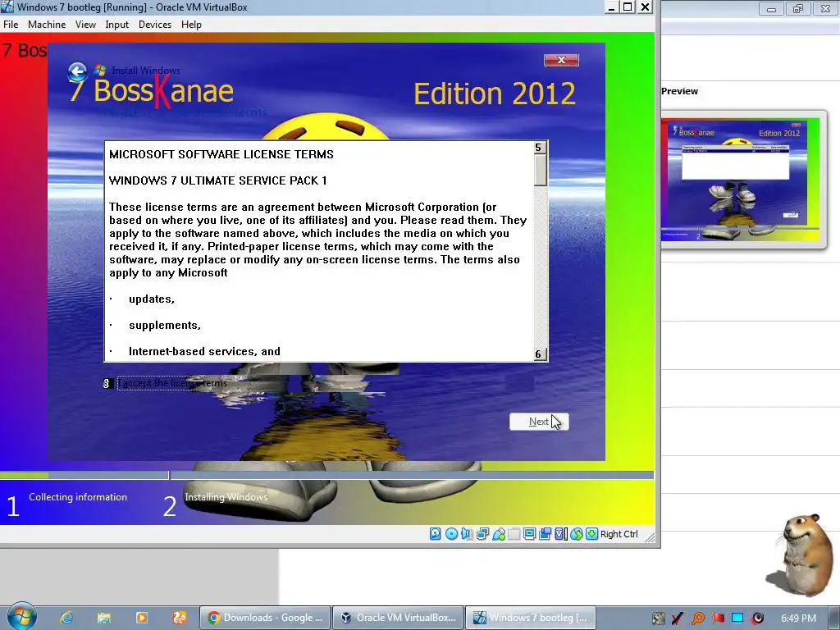This screenshot has width=840, height=630.
Task: Open the Devices menu
Action: coord(155,24)
